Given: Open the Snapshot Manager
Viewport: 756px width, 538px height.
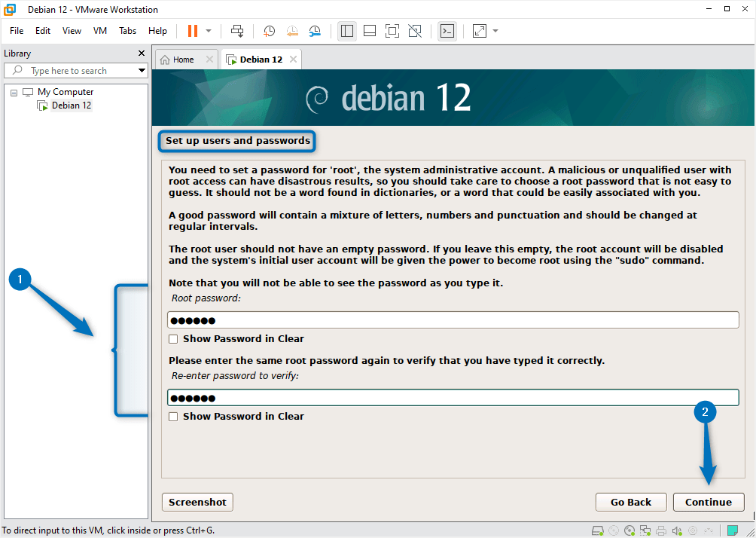Looking at the screenshot, I should coord(314,31).
